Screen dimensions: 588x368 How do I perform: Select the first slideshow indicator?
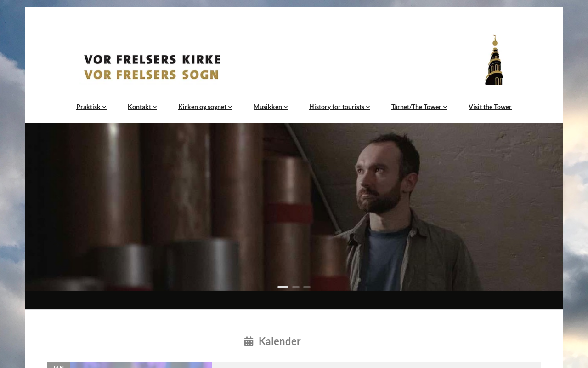[283, 287]
